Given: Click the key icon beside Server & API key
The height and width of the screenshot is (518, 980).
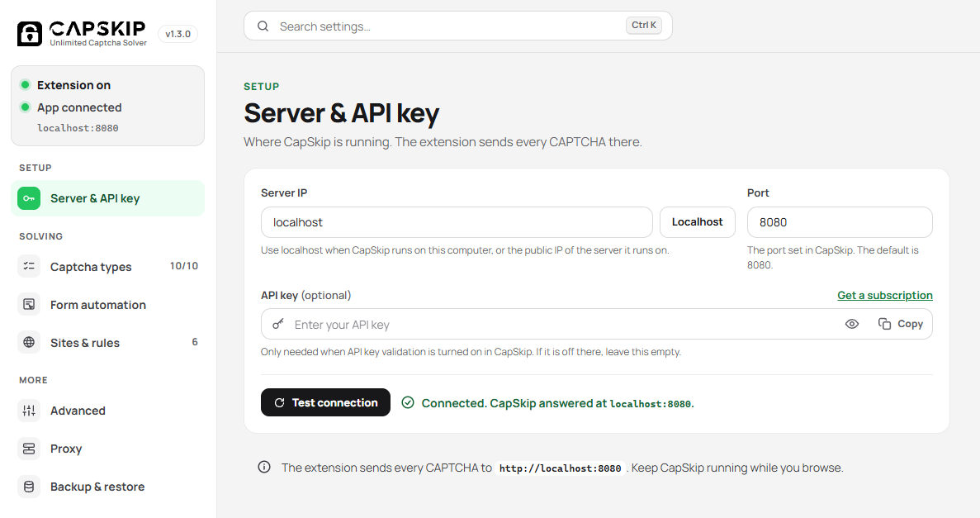Looking at the screenshot, I should (29, 198).
